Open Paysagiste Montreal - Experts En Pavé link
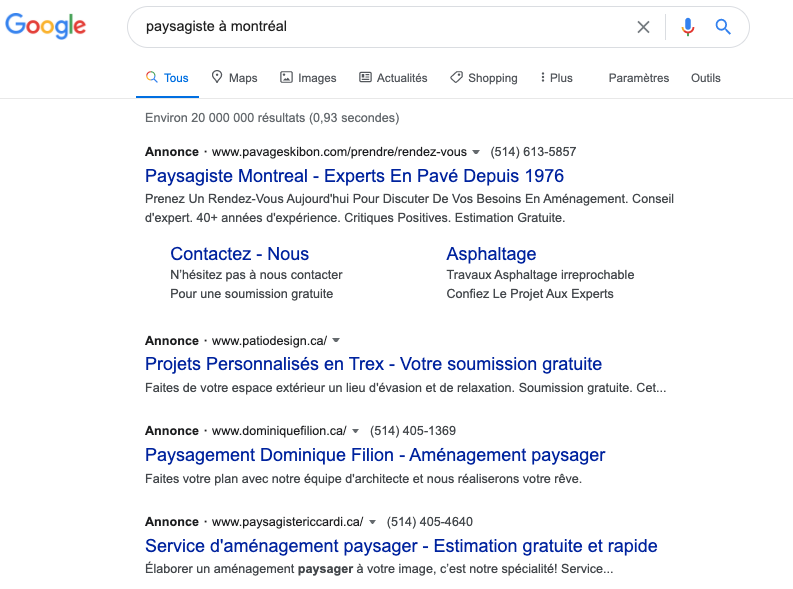The height and width of the screenshot is (589, 793). (354, 176)
